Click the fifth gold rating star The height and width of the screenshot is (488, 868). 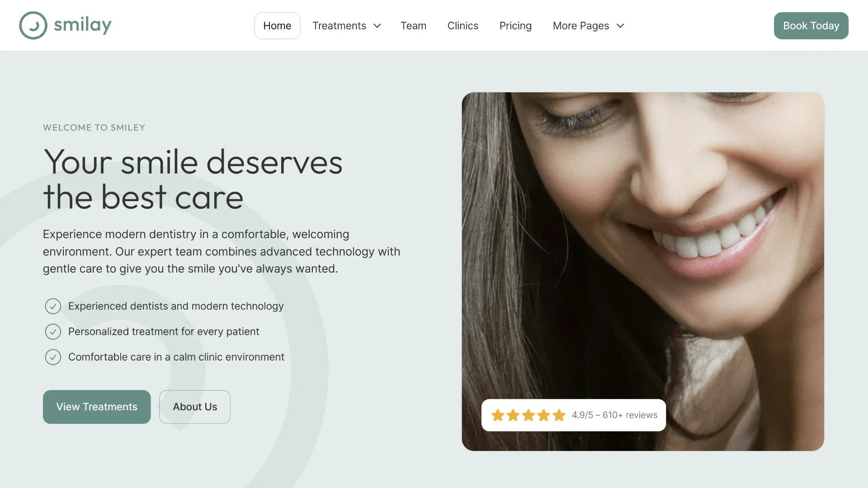[x=559, y=415]
